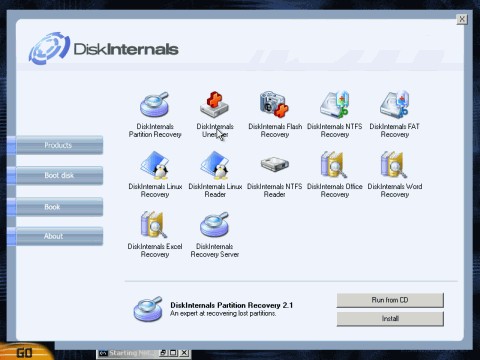Pick DiskInternals Excel Recovery icon
The height and width of the screenshot is (360, 480).
click(154, 224)
